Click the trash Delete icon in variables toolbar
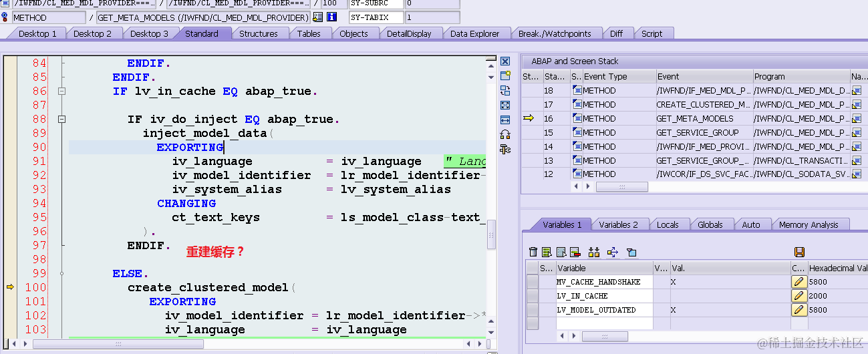Viewport: 868px width, 354px height. [x=533, y=252]
